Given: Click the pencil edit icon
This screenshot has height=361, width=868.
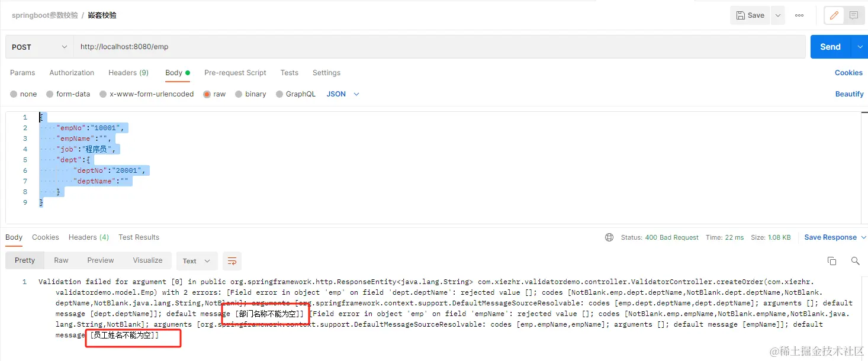Looking at the screenshot, I should [x=834, y=15].
